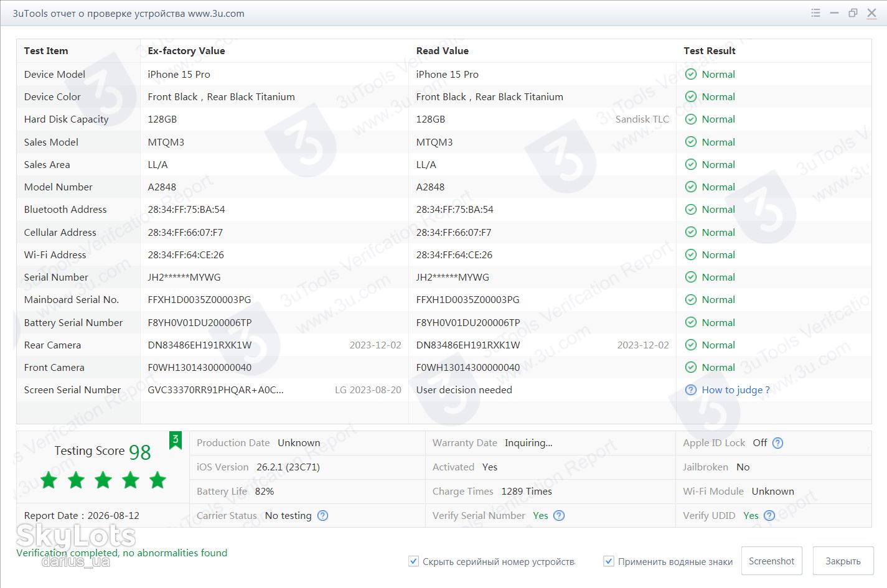Click the Test Item column header
Screen dimensions: 887x588
(46, 51)
